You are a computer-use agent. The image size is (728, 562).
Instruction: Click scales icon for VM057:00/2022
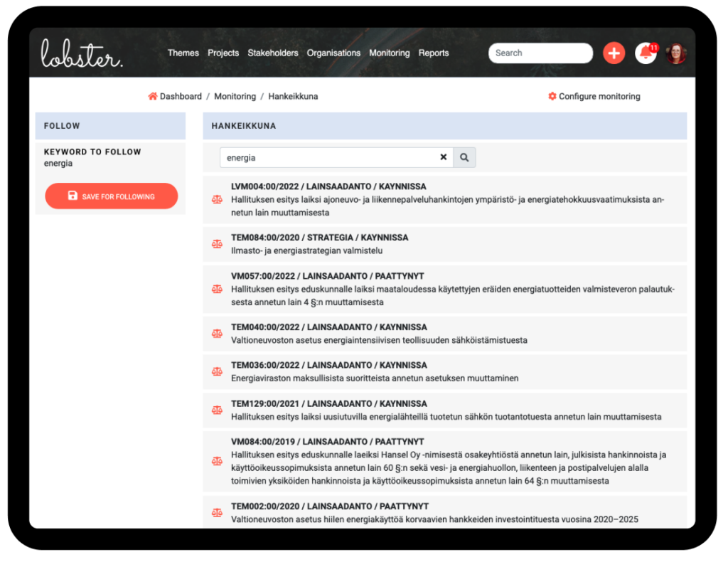pos(217,289)
